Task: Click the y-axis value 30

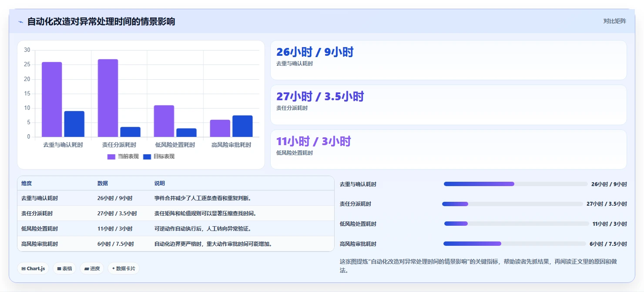Action: (27, 50)
